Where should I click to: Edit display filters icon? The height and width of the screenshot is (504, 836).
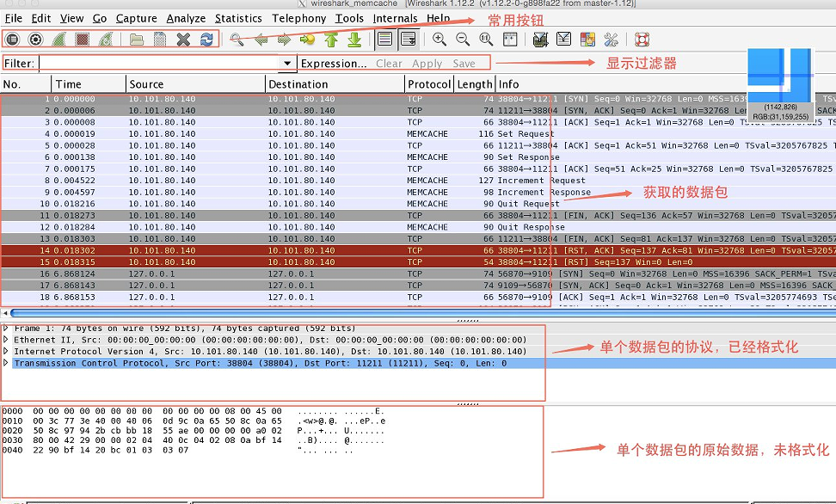coord(563,40)
